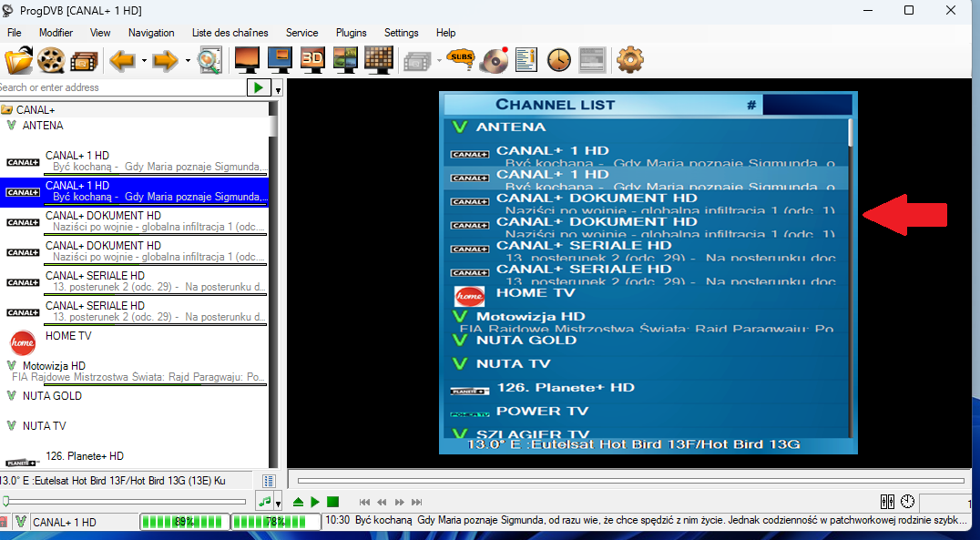Go forward with the right orange arrow

166,61
